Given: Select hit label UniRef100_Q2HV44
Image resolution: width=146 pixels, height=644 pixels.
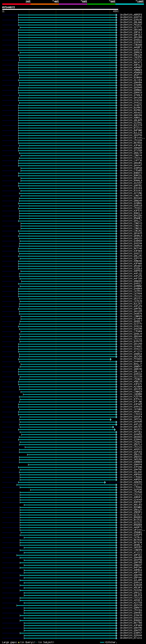Looking at the screenshot, I should [x=131, y=636].
